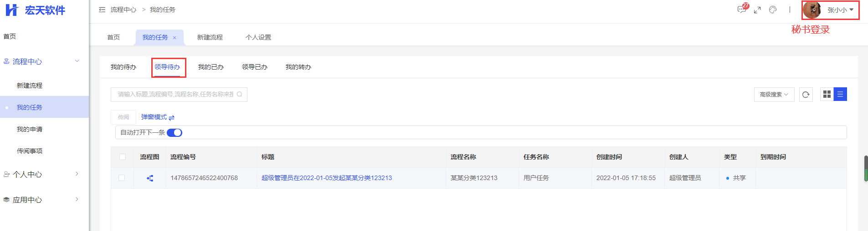The width and height of the screenshot is (868, 231).
Task: Switch to 我的转办 tab
Action: point(298,67)
